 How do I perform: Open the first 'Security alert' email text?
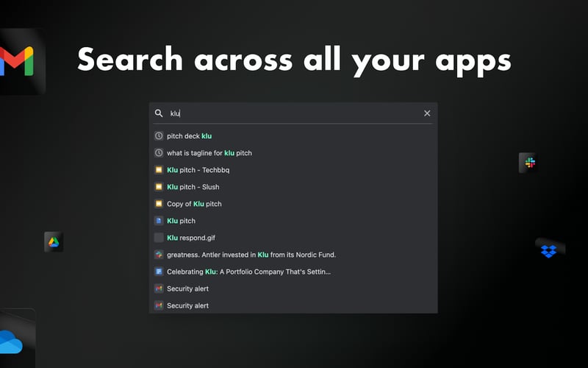pos(187,289)
